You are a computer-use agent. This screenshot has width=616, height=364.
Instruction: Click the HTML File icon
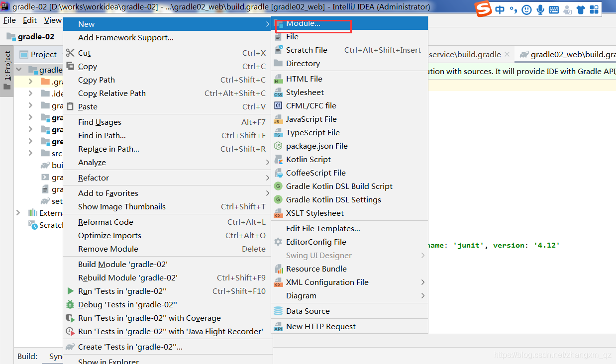point(278,79)
